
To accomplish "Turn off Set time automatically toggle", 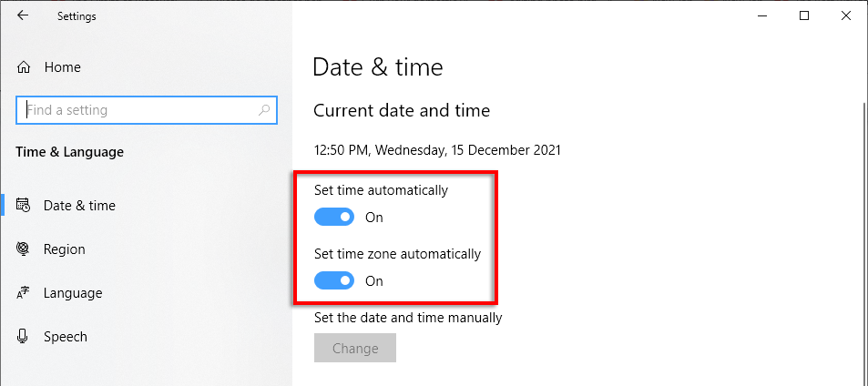I will tap(334, 218).
